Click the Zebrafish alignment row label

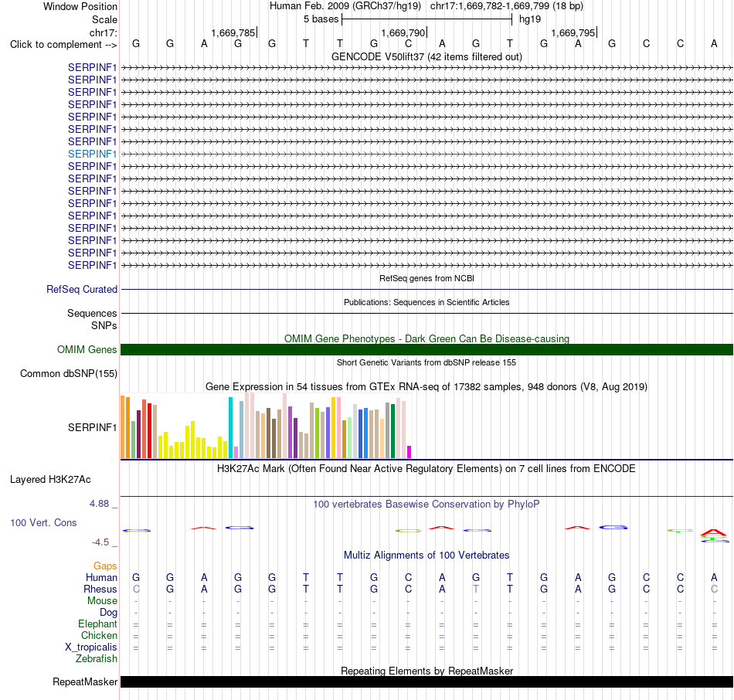[97, 659]
